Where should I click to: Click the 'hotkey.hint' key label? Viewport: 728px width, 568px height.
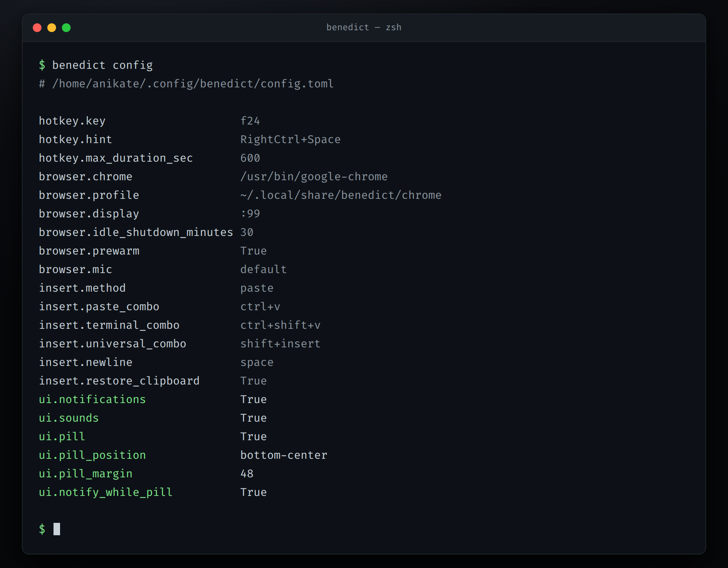click(x=75, y=139)
